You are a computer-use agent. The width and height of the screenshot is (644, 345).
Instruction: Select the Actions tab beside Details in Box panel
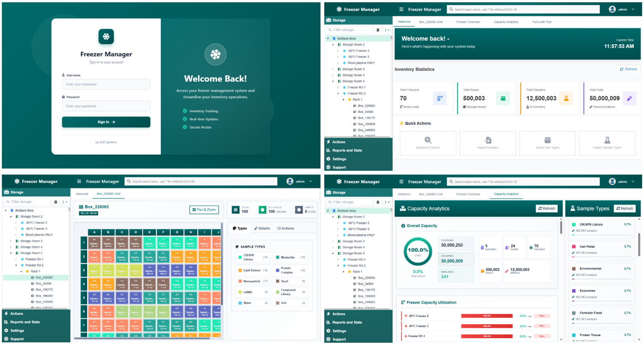[286, 228]
